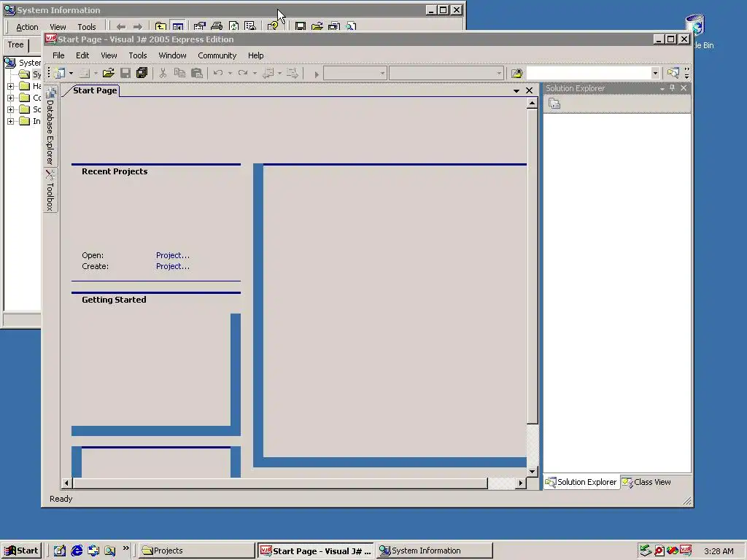This screenshot has height=560, width=747.
Task: Close the Solution Explorer panel
Action: pyautogui.click(x=684, y=88)
